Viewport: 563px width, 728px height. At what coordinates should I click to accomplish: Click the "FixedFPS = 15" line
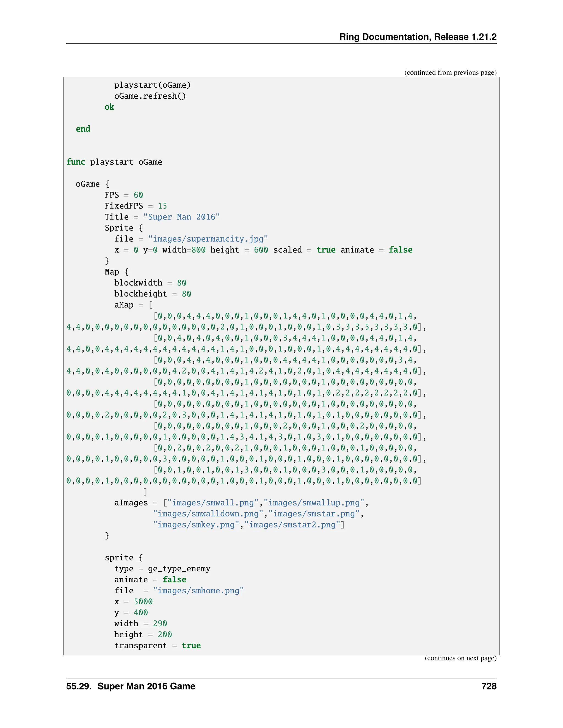coord(136,206)
